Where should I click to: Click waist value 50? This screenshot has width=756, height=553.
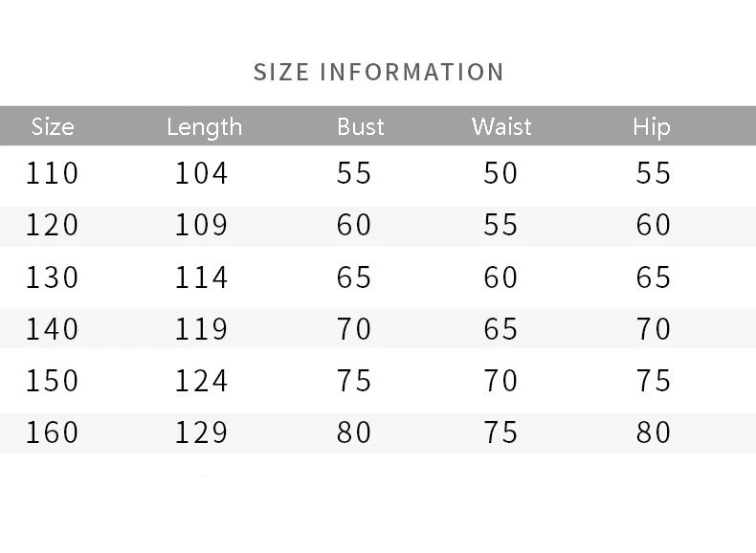click(x=500, y=172)
